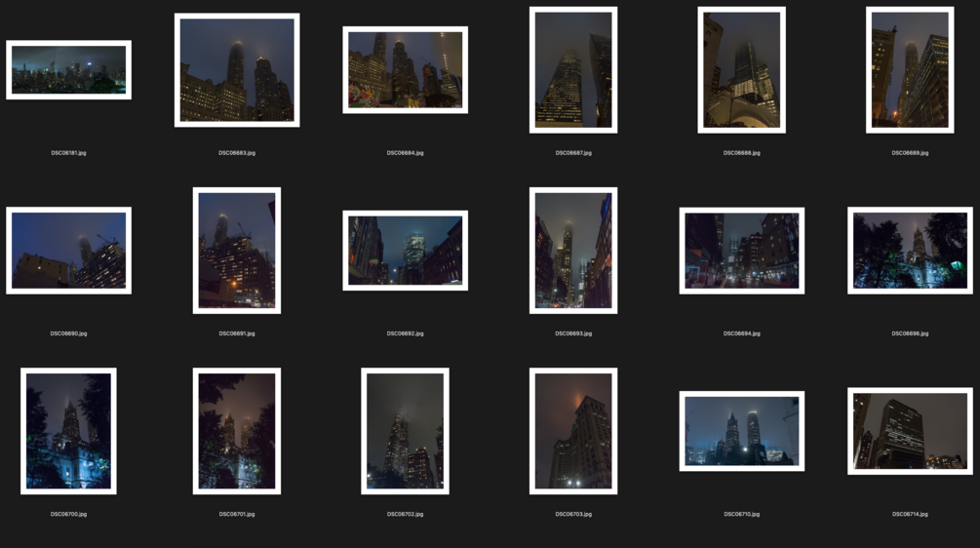Image resolution: width=980 pixels, height=548 pixels.
Task: Click the file name DSC06181.jpg
Action: [69, 152]
